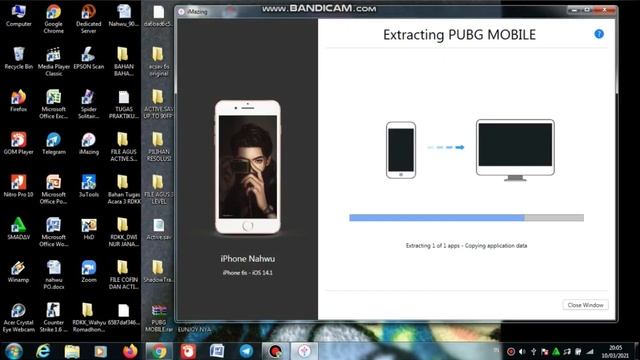Open the Windows Start menu orb
Screen dimensions: 640x360
click(x=14, y=351)
